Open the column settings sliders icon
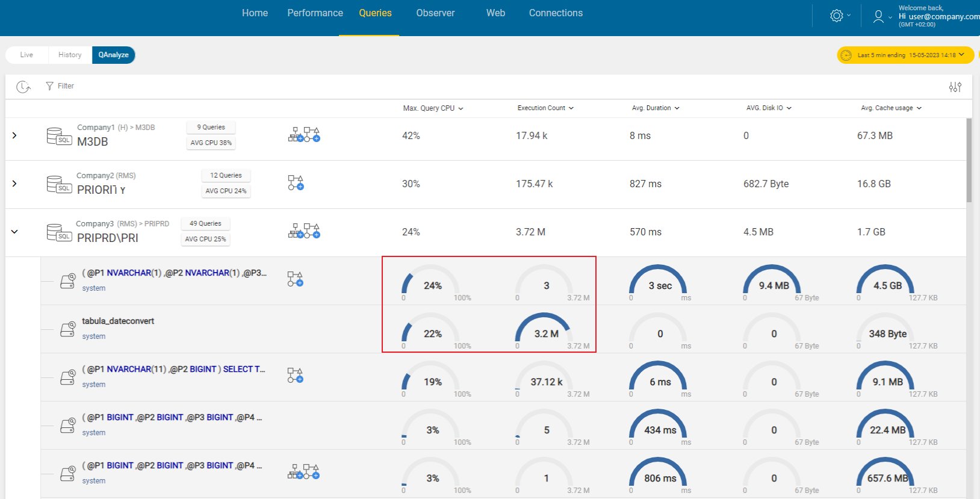Image resolution: width=980 pixels, height=499 pixels. pos(955,87)
